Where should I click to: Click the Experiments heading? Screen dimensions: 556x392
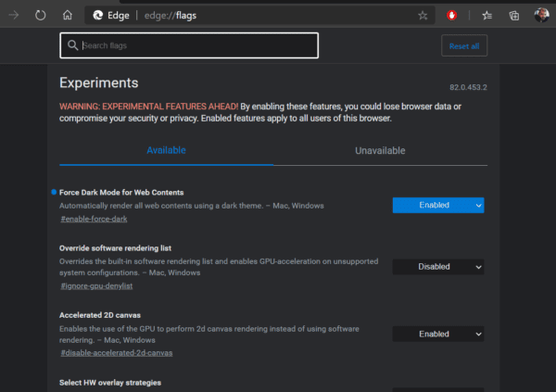pyautogui.click(x=99, y=82)
